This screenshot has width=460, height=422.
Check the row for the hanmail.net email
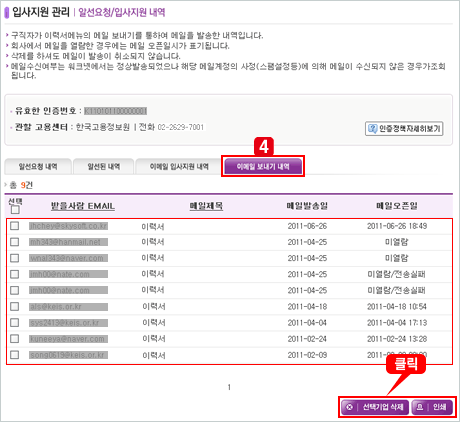[15, 242]
